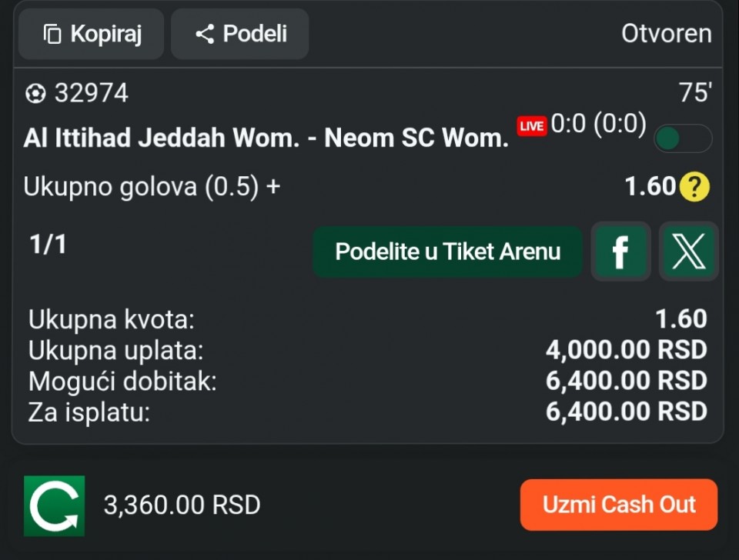The image size is (739, 560).
Task: Click the Otvoren ticket status label
Action: pyautogui.click(x=666, y=34)
